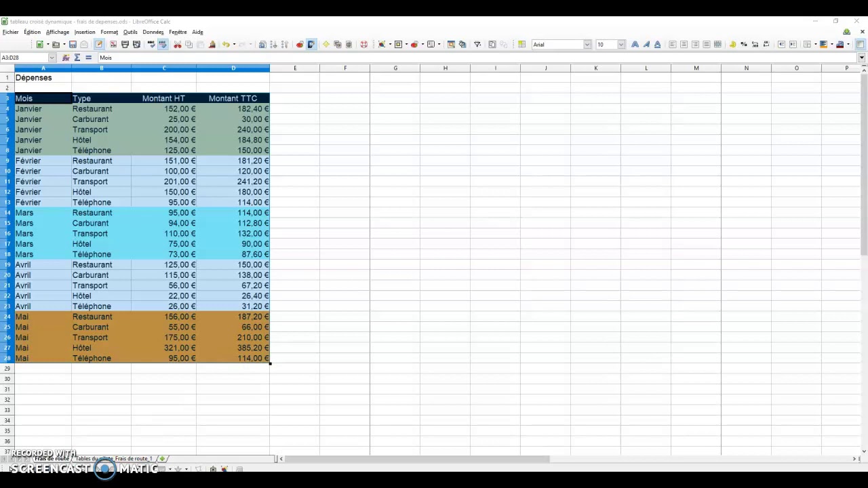This screenshot has width=868, height=488.
Task: Click the Print icon
Action: (x=125, y=44)
